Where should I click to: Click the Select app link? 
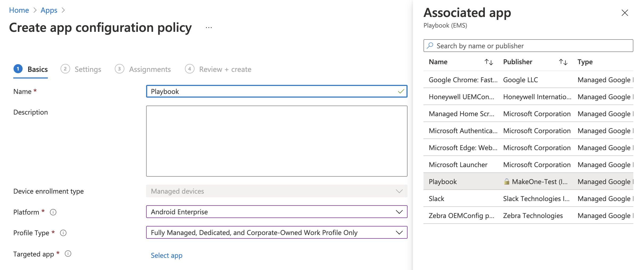[x=167, y=255]
